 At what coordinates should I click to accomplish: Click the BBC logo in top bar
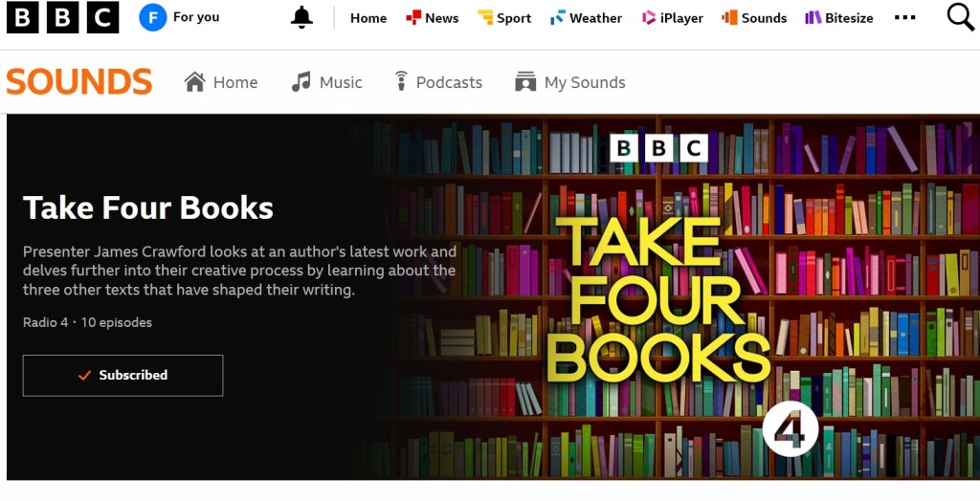point(62,17)
